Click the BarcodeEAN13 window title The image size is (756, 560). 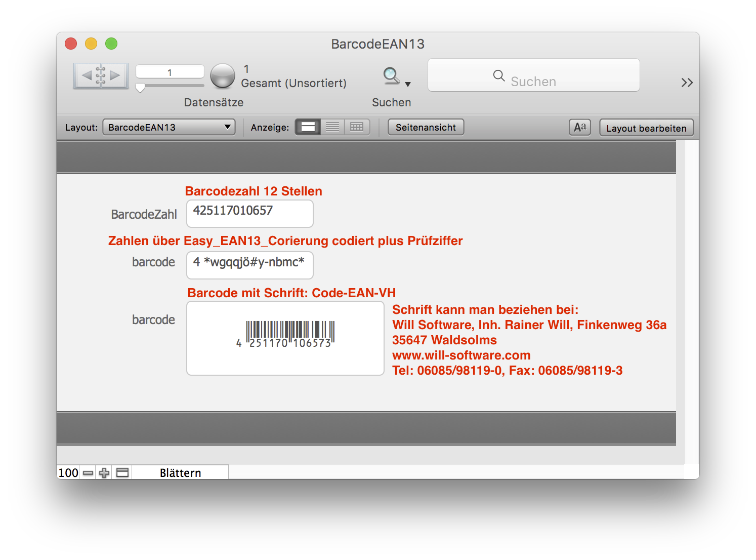click(x=378, y=44)
